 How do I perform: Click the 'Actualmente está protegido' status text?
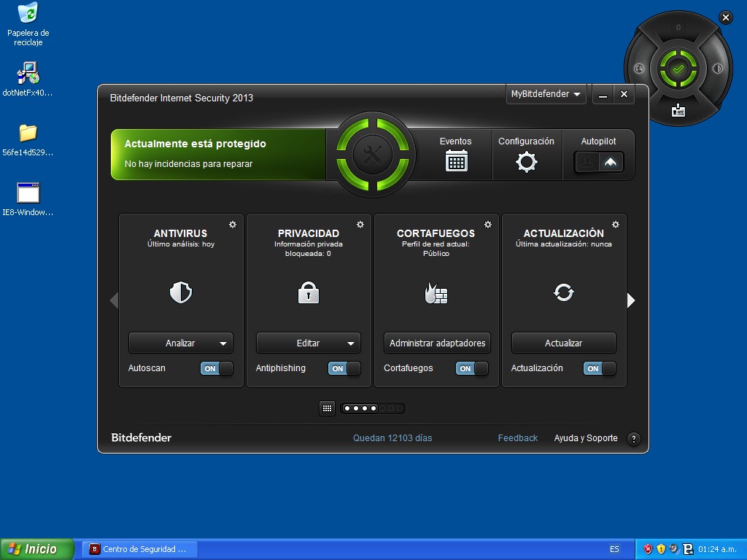pos(196,144)
